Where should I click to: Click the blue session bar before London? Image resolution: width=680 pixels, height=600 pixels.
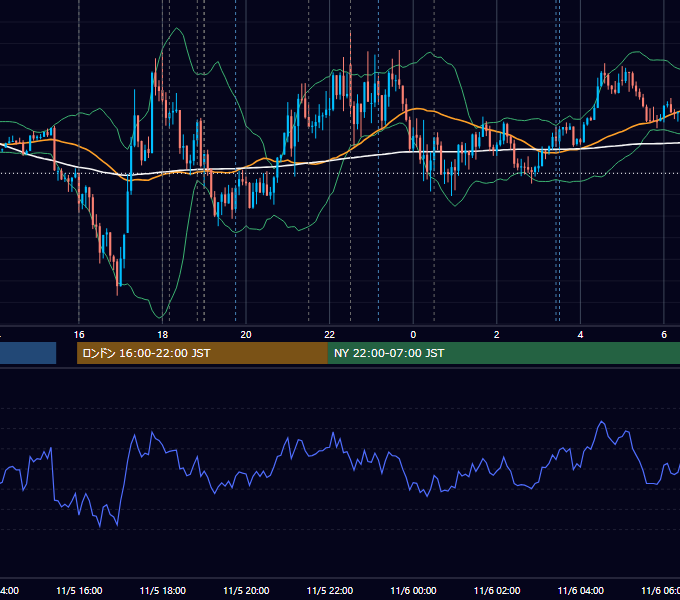point(28,353)
